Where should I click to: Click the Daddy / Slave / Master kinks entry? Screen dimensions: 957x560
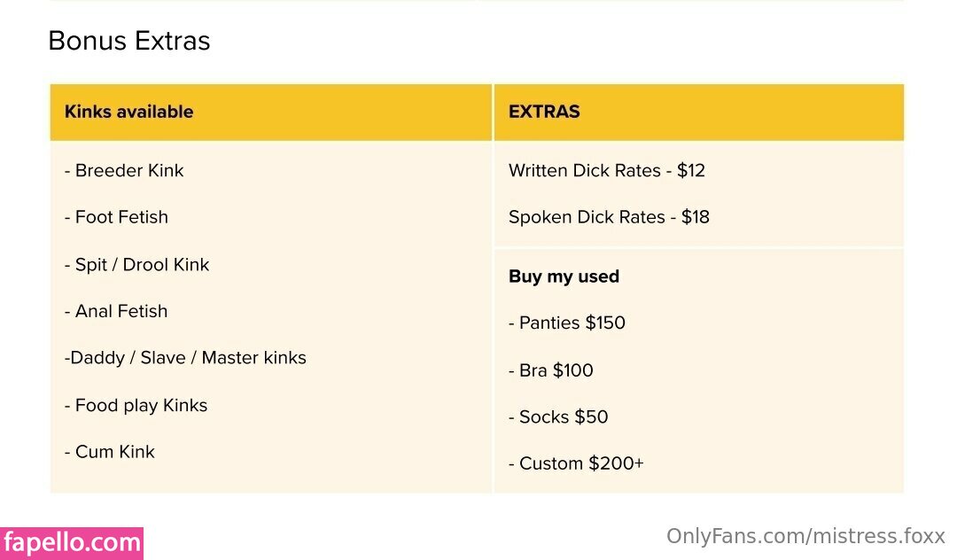(185, 358)
